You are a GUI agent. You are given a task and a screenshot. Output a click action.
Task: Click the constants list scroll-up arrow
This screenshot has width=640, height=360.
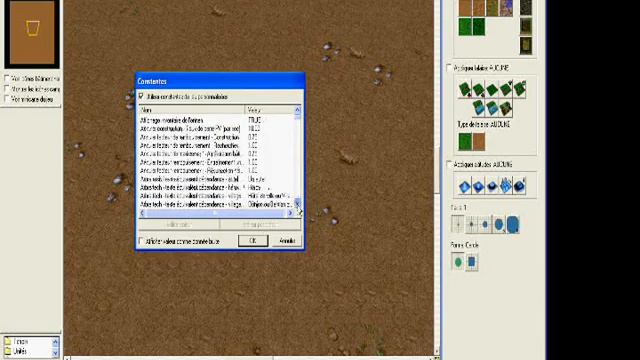click(x=297, y=109)
